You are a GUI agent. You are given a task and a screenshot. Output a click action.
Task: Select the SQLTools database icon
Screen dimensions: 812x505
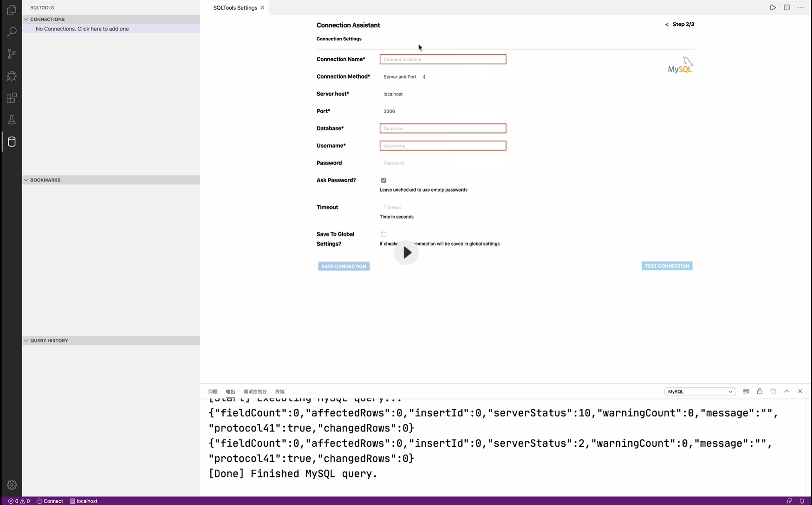pyautogui.click(x=12, y=142)
